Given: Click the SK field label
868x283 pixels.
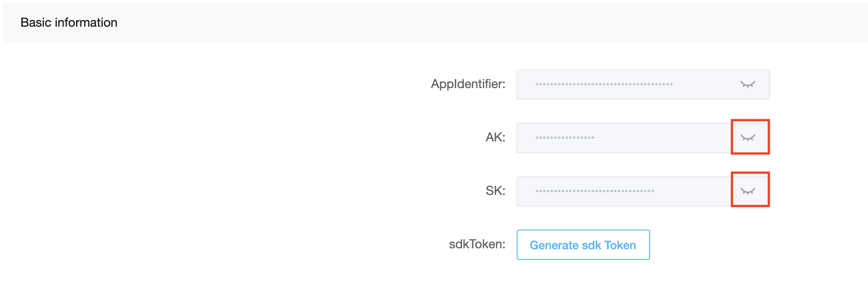Looking at the screenshot, I should point(495,191).
